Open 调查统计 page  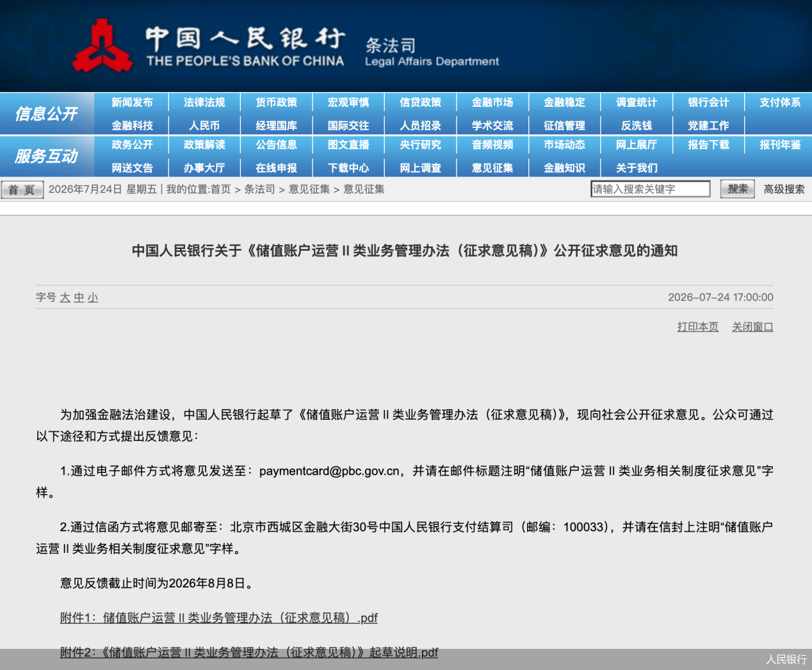(x=637, y=102)
